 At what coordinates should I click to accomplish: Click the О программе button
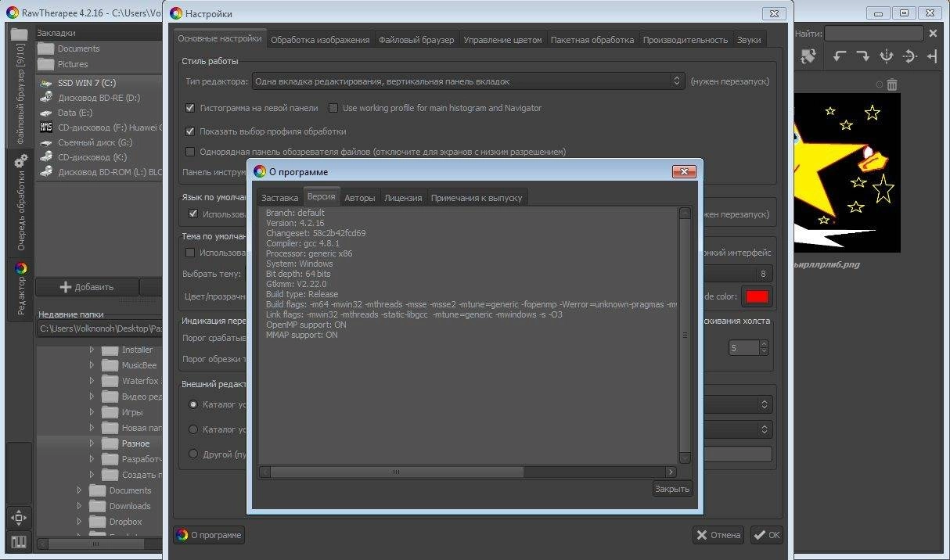click(x=209, y=535)
